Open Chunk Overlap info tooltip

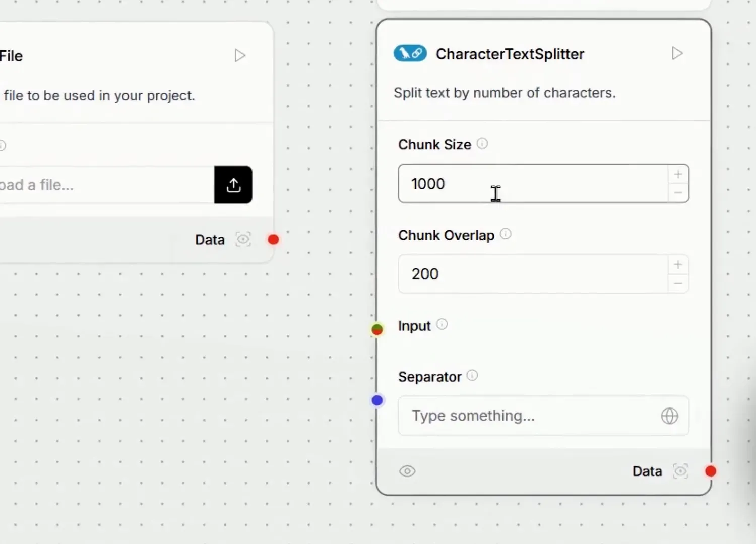tap(506, 234)
